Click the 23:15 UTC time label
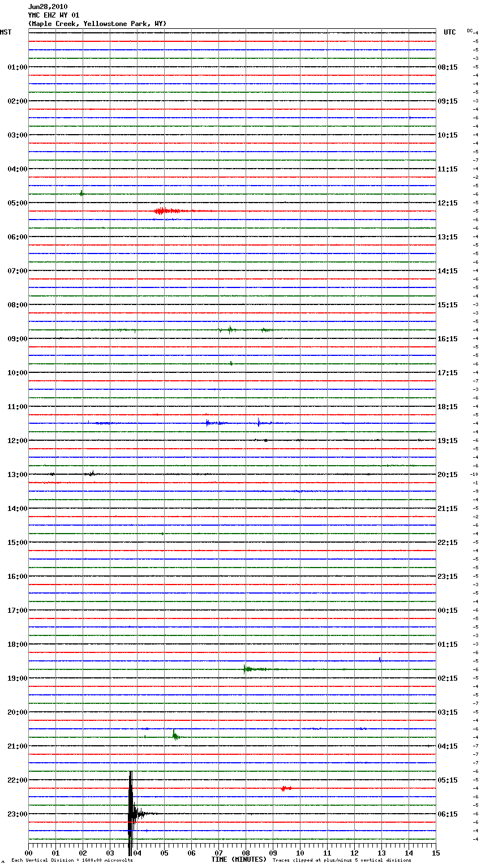 pos(448,577)
